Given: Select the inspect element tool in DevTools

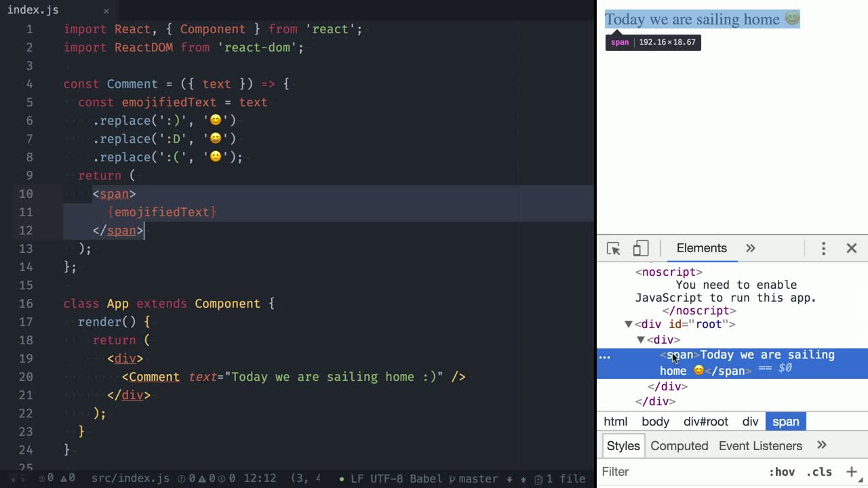Looking at the screenshot, I should click(x=613, y=248).
